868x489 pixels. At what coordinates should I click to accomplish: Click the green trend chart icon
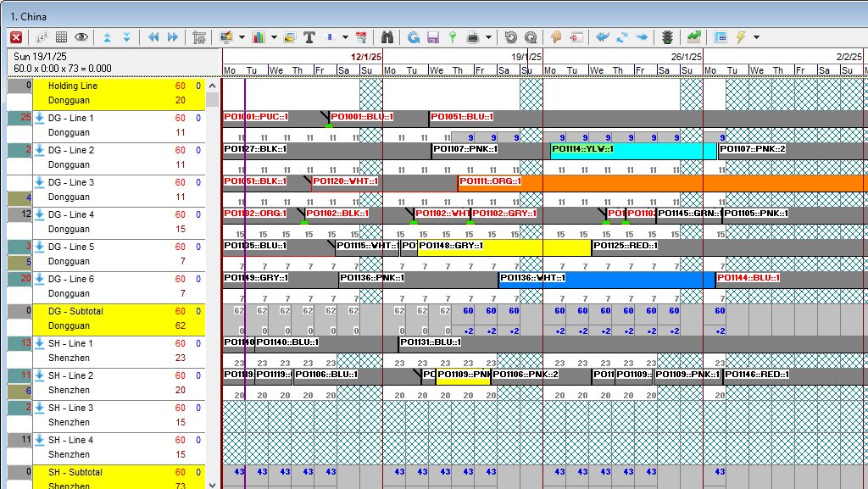click(693, 37)
